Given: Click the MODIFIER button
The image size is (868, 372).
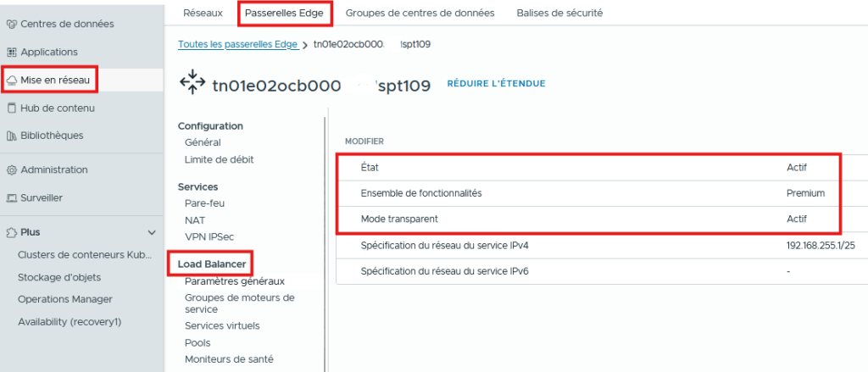Looking at the screenshot, I should [x=364, y=141].
